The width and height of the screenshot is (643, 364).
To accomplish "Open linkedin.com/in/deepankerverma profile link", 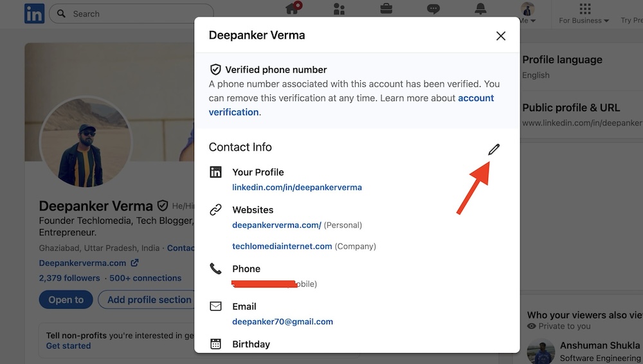I will coord(297,188).
